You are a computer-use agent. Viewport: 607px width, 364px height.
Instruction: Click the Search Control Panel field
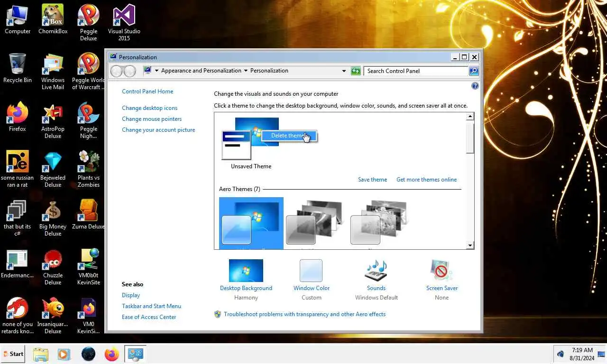pyautogui.click(x=416, y=71)
